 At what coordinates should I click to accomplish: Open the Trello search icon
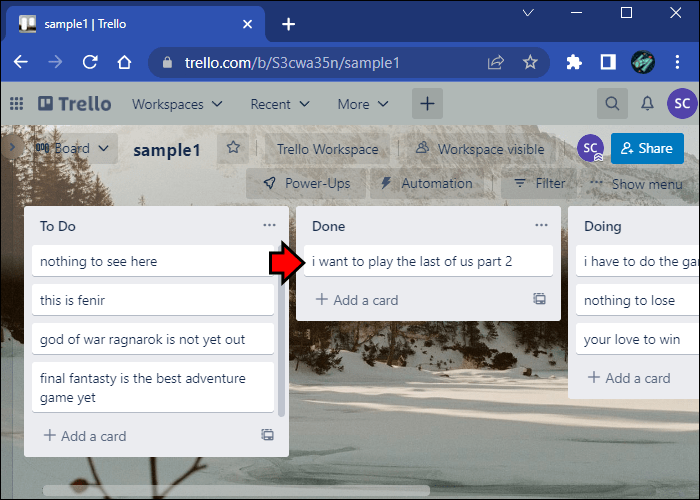[x=612, y=104]
